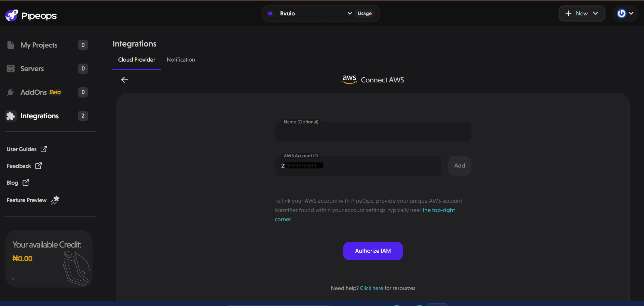
Task: Click external link icon beside Feedback
Action: [39, 165]
